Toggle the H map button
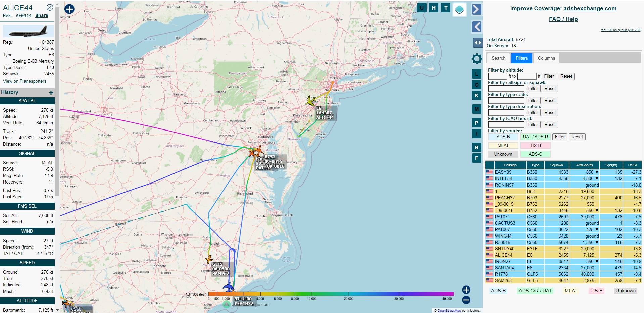Viewport: 644px width, 313px height. tap(434, 8)
